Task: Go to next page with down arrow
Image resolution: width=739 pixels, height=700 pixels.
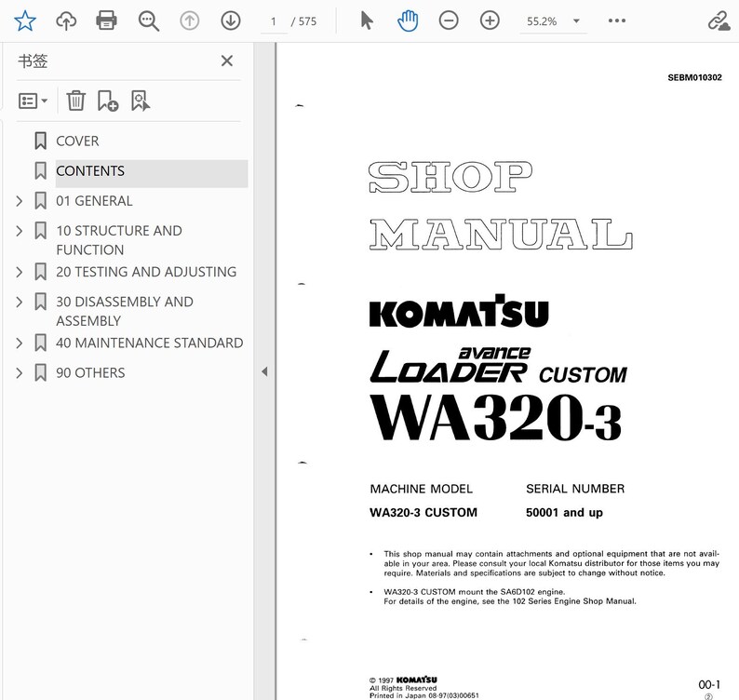Action: pyautogui.click(x=231, y=20)
